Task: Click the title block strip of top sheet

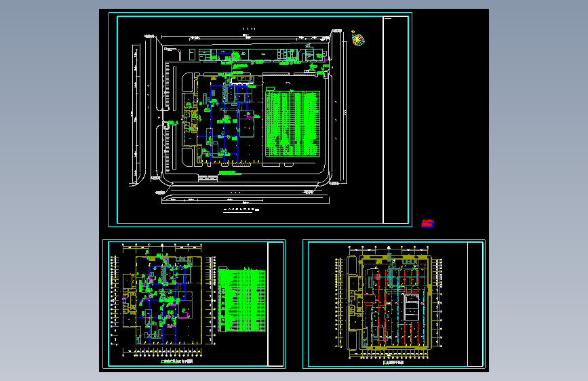Action: pos(395,119)
